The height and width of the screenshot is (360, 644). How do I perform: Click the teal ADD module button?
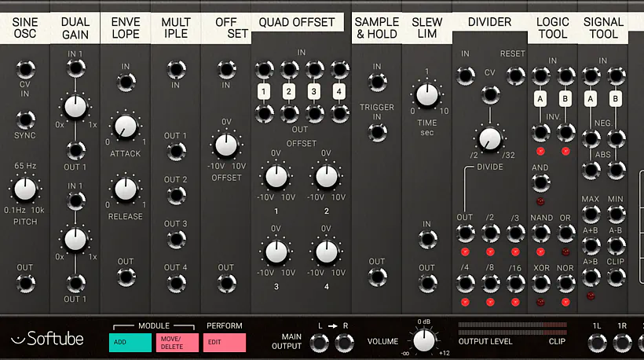tap(130, 343)
